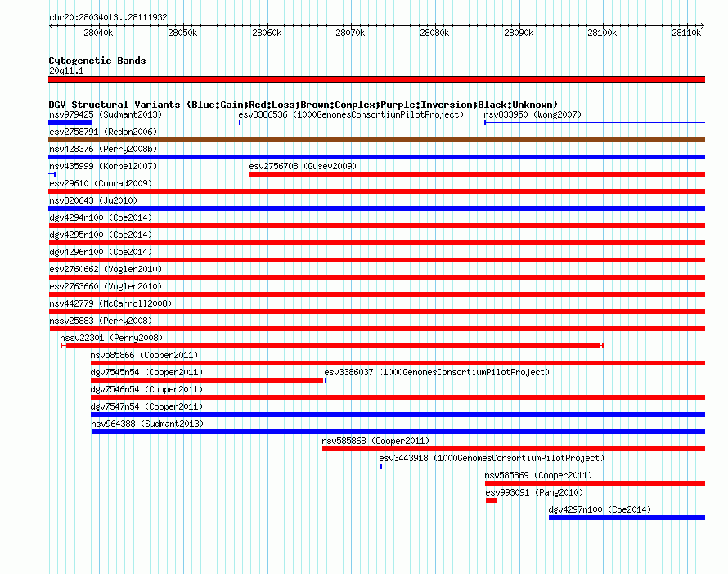The width and height of the screenshot is (728, 574).
Task: Select the red dgv7546n54 (Cooper2011) bar
Action: click(x=398, y=397)
